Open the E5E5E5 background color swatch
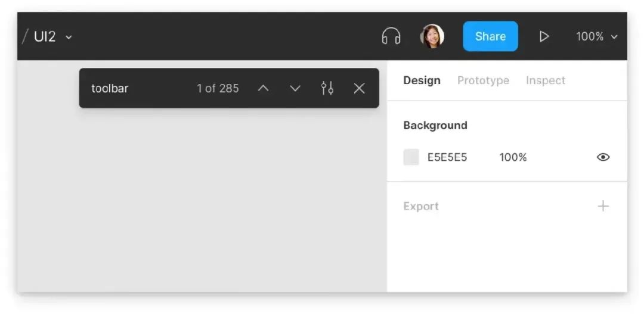644x314 pixels. tap(411, 157)
